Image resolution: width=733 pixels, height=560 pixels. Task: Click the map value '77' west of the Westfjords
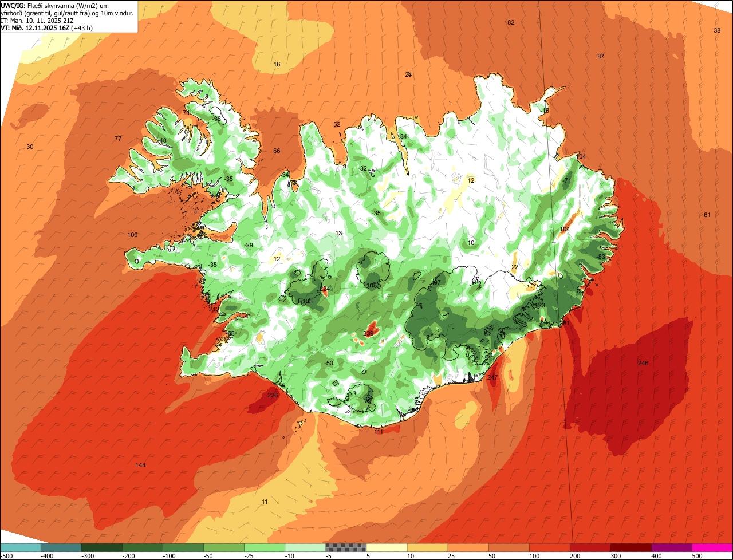click(118, 139)
